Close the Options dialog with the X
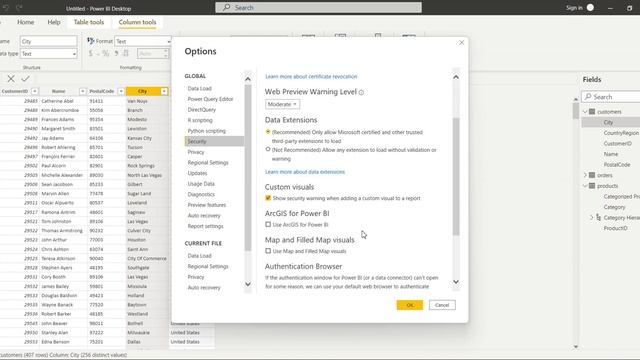640x360 pixels. tap(461, 42)
